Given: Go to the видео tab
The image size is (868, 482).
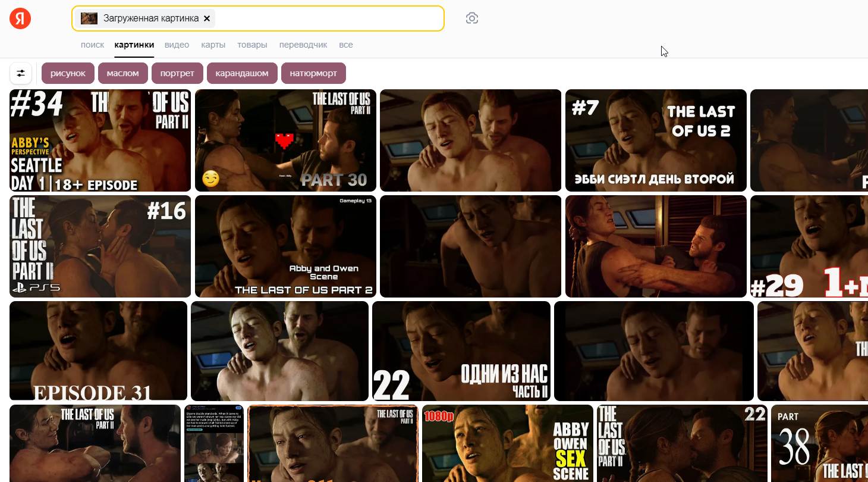Looking at the screenshot, I should coord(177,45).
